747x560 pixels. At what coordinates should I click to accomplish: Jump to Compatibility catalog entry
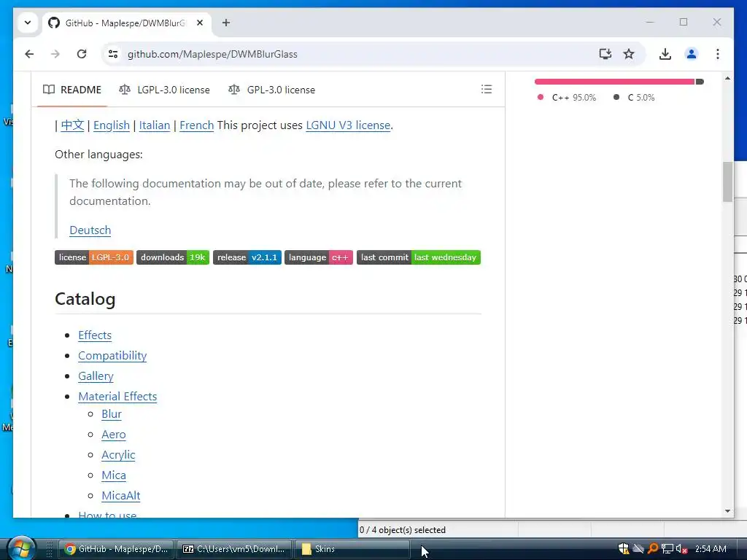pyautogui.click(x=112, y=356)
